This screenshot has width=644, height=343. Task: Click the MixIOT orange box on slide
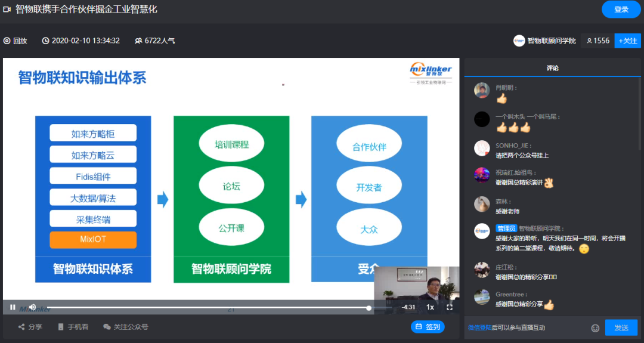pyautogui.click(x=93, y=239)
